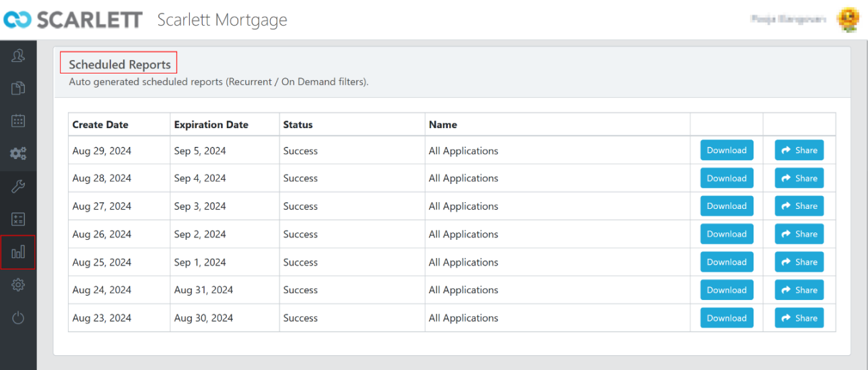This screenshot has width=868, height=370.
Task: Share the Aug 26, 2024 report
Action: pos(799,234)
